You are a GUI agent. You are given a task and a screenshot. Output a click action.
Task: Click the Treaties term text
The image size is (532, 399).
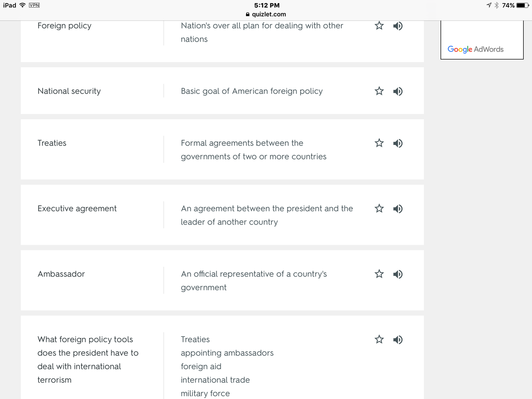tap(52, 143)
